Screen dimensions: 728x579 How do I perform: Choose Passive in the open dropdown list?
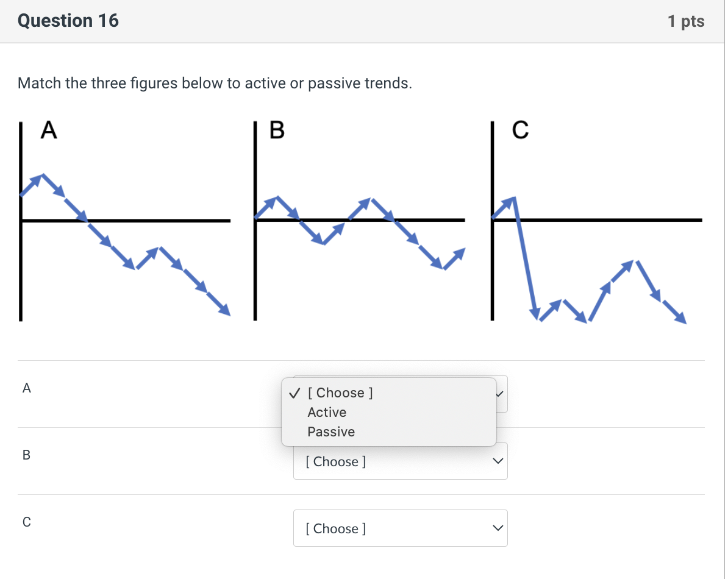pos(331,432)
